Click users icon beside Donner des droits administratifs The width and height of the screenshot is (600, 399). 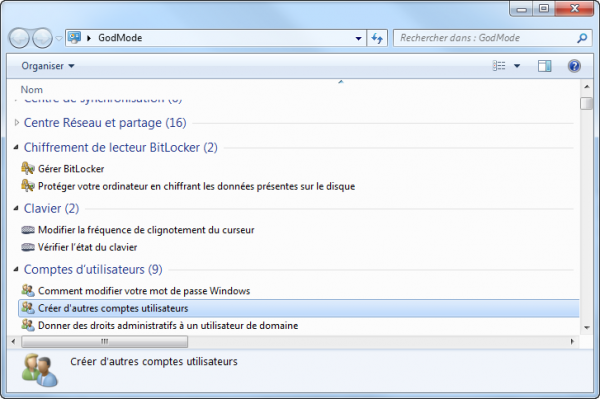pos(28,325)
